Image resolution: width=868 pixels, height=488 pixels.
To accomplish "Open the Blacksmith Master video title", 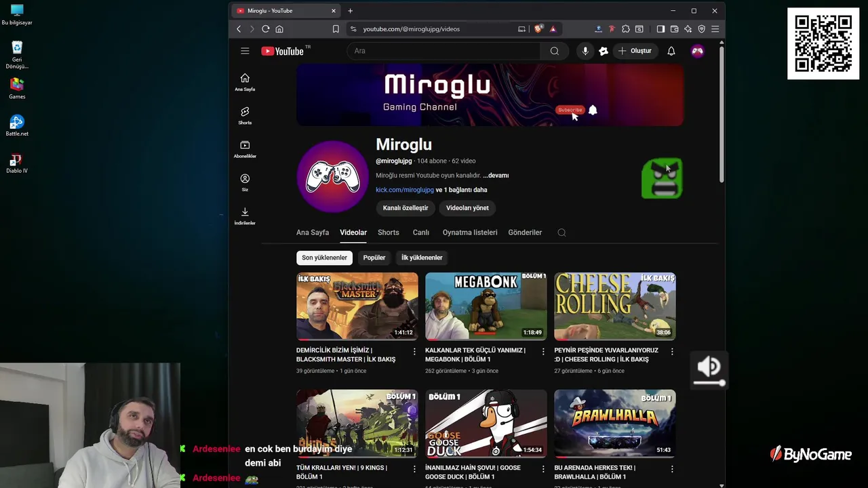I will pyautogui.click(x=346, y=354).
